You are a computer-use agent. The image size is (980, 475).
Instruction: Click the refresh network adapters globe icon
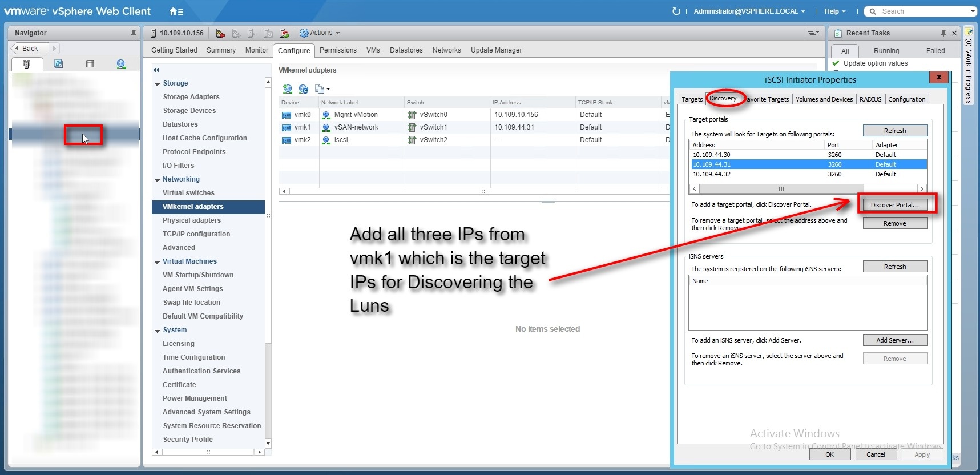(x=304, y=89)
